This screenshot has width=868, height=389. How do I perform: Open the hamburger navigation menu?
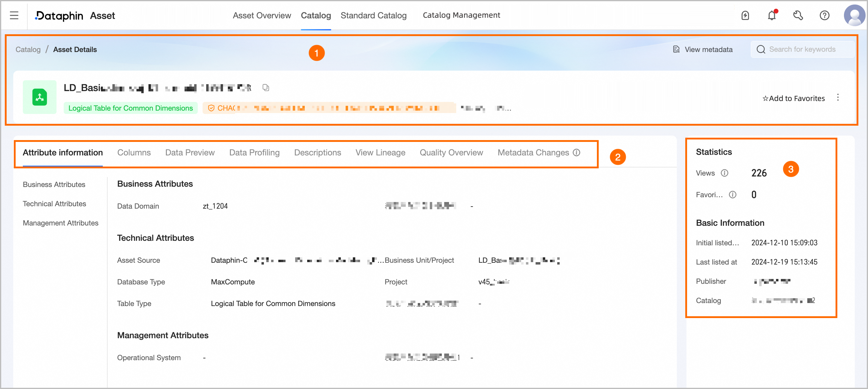14,16
